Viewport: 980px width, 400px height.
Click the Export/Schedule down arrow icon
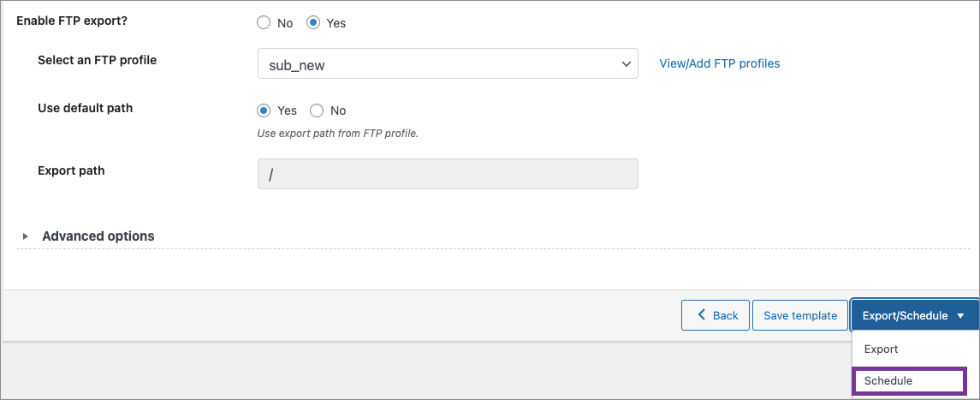pos(960,316)
